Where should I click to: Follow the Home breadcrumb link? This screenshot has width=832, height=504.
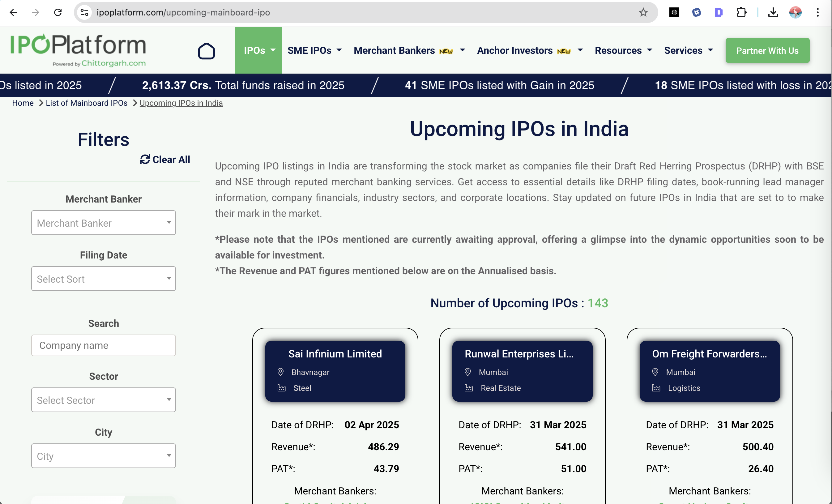point(23,103)
